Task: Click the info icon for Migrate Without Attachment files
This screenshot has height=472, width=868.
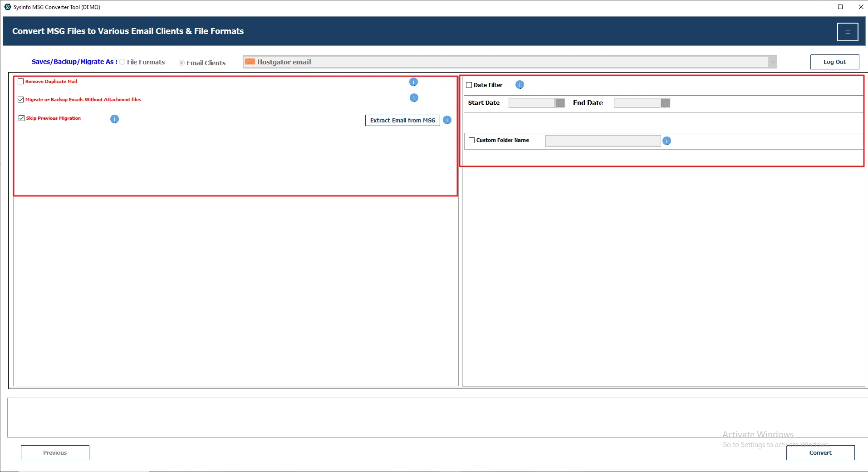Action: click(x=414, y=97)
